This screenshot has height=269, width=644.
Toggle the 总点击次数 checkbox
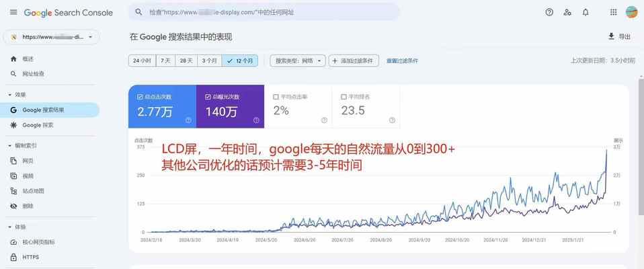140,97
